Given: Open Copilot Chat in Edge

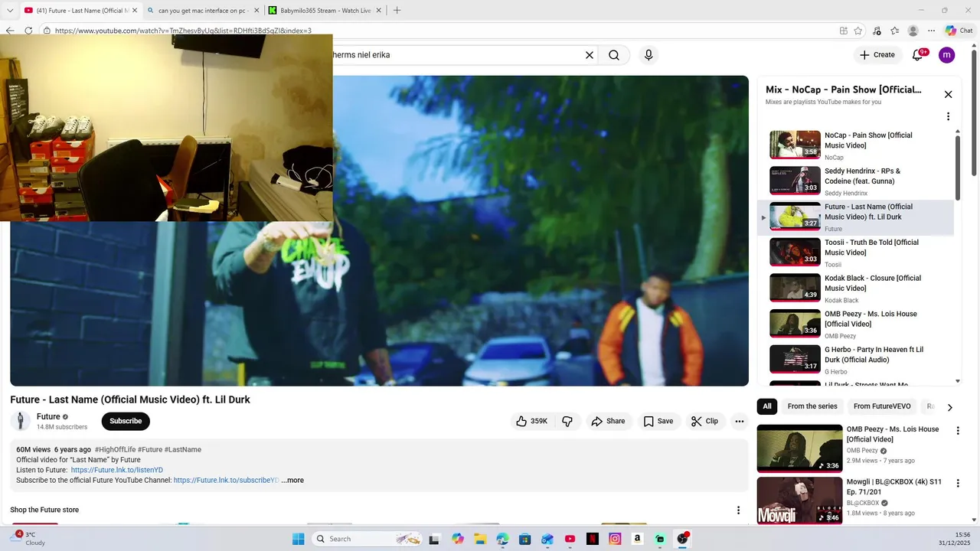Looking at the screenshot, I should click(x=959, y=31).
